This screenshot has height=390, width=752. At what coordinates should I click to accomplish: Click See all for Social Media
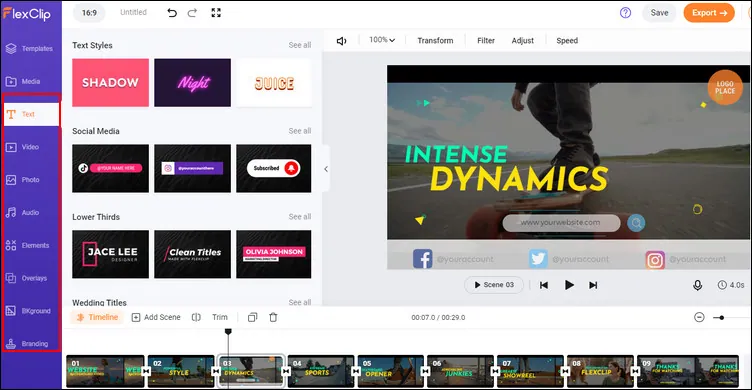pos(300,131)
